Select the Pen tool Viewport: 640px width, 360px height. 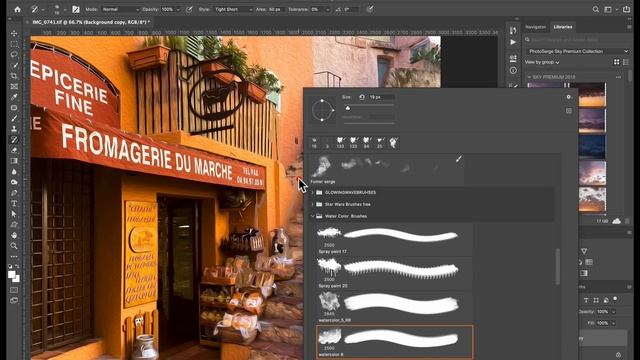14,193
